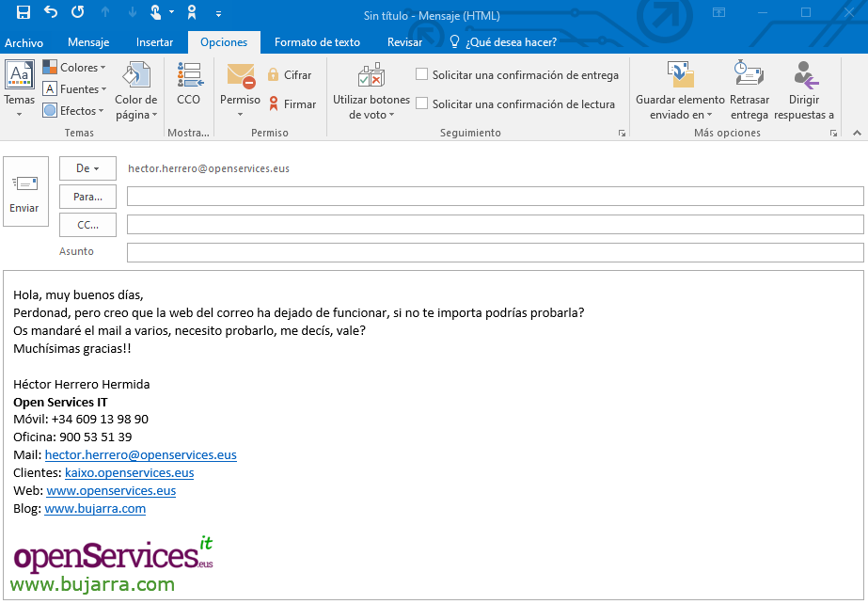Viewport: 868px width, 604px height.
Task: Open the De sender dropdown
Action: [88, 168]
